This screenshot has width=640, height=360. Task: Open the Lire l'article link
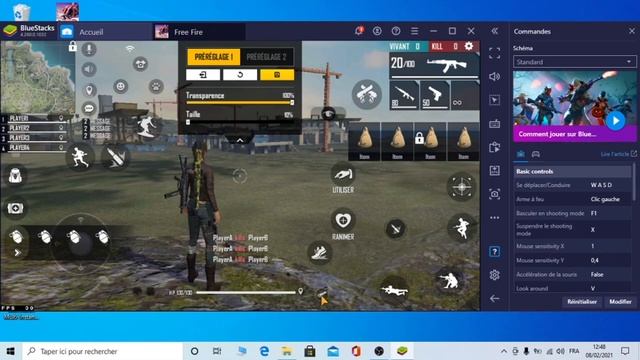point(618,154)
